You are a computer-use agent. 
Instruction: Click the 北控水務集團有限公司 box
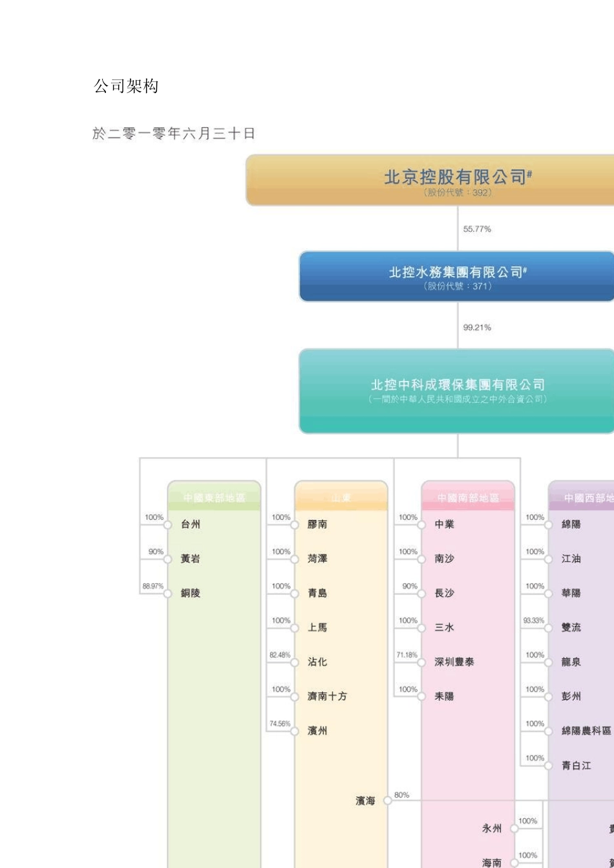click(x=456, y=276)
